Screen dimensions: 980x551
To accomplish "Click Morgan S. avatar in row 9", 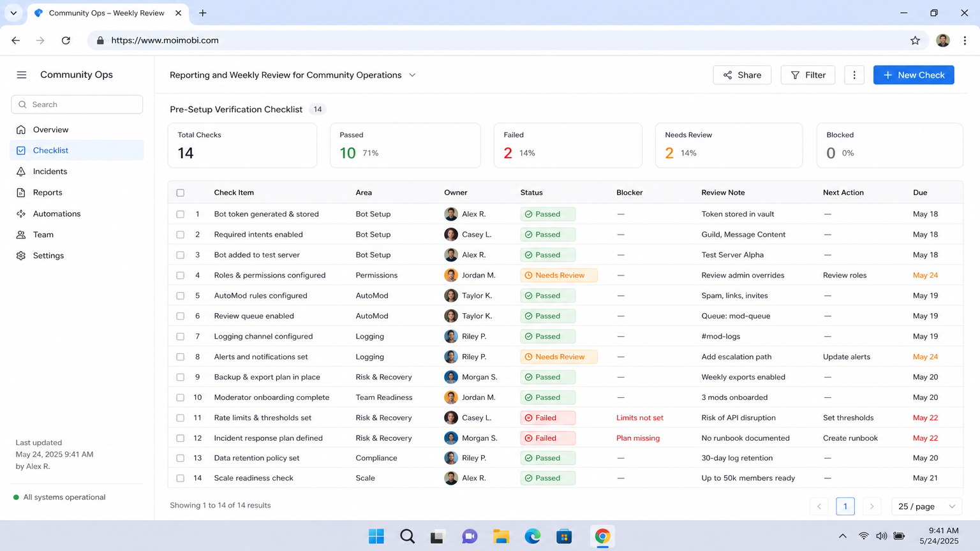I will [x=451, y=377].
